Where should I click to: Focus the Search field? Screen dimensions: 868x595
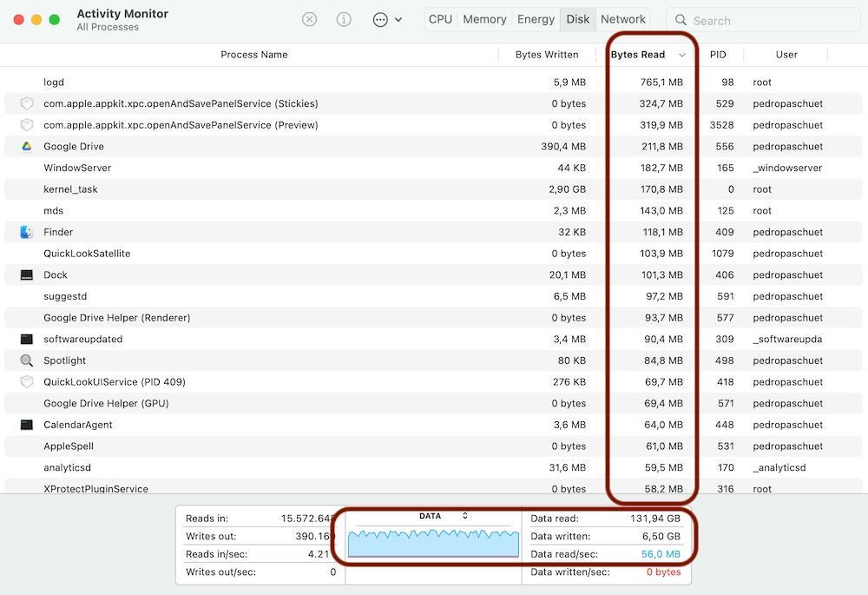tap(763, 21)
